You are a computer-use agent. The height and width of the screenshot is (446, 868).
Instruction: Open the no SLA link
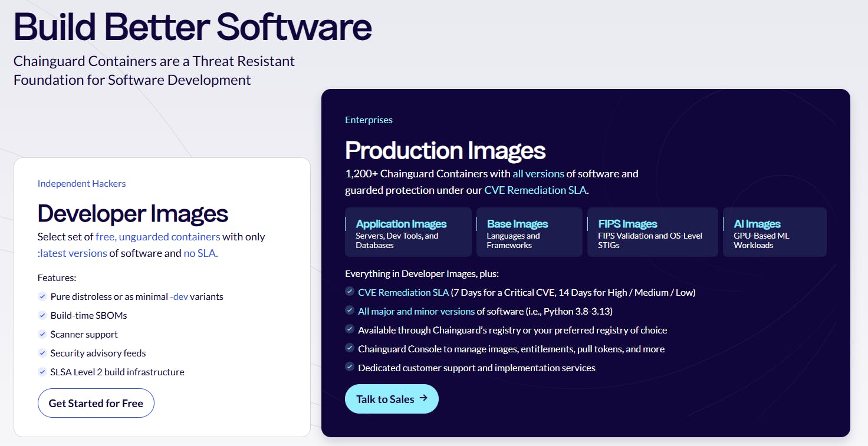tap(200, 253)
